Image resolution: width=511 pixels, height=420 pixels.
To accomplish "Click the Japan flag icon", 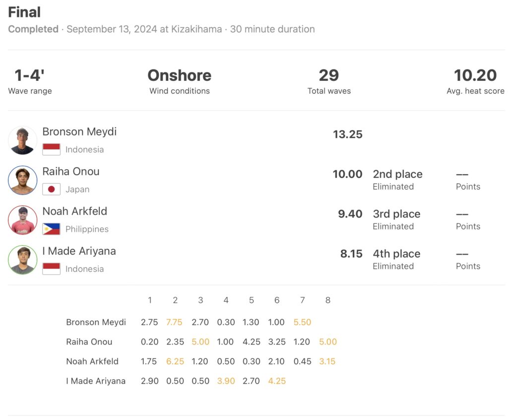I will [x=51, y=189].
